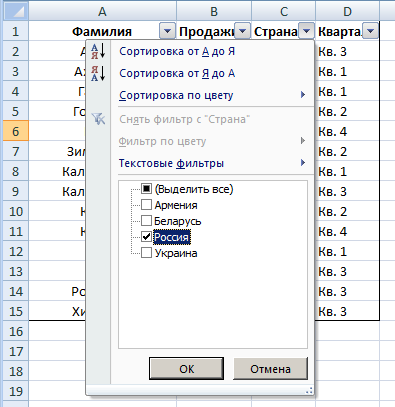Click the Кв. 4 cell in row 6
395x407 pixels.
(347, 131)
